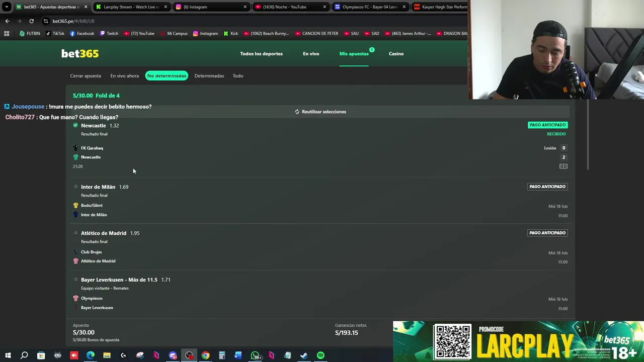Open Discord from the taskbar

[173, 355]
